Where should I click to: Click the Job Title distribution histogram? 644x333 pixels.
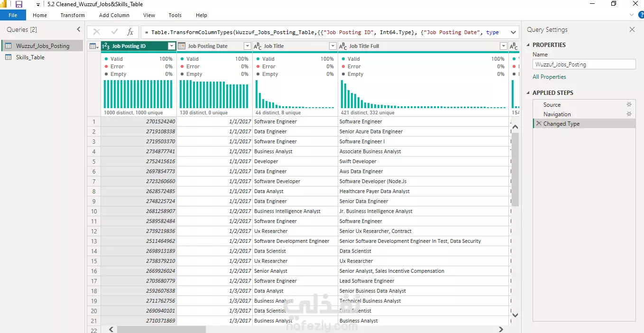point(295,94)
